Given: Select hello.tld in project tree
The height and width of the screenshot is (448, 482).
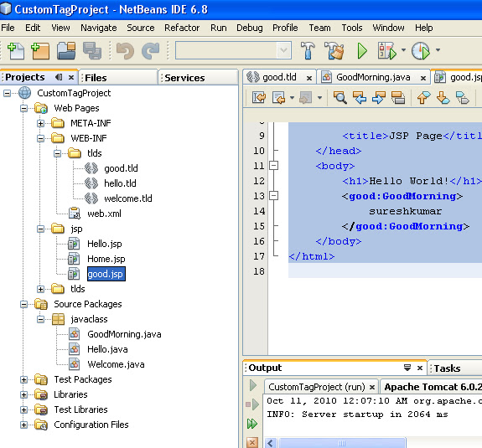Looking at the screenshot, I should [120, 183].
